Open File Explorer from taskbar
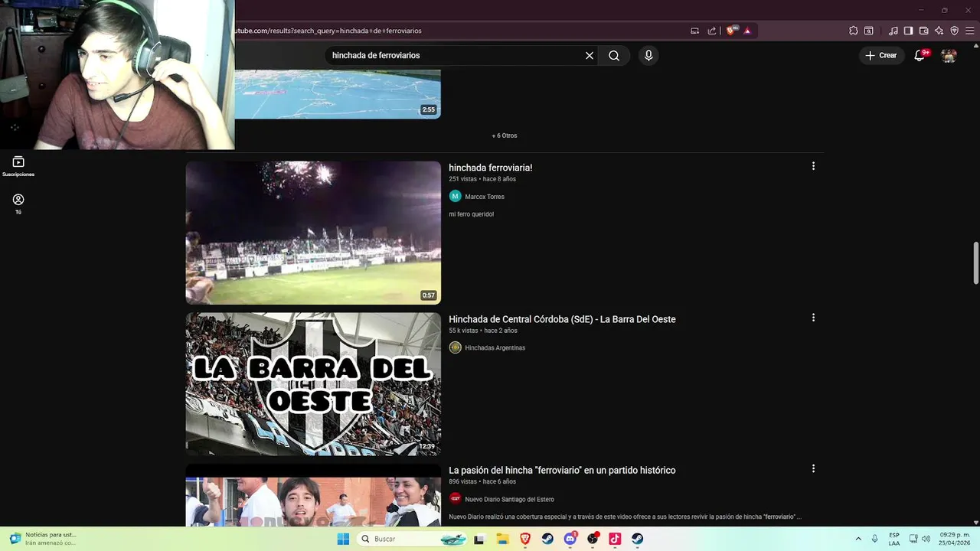980x551 pixels. click(x=502, y=539)
